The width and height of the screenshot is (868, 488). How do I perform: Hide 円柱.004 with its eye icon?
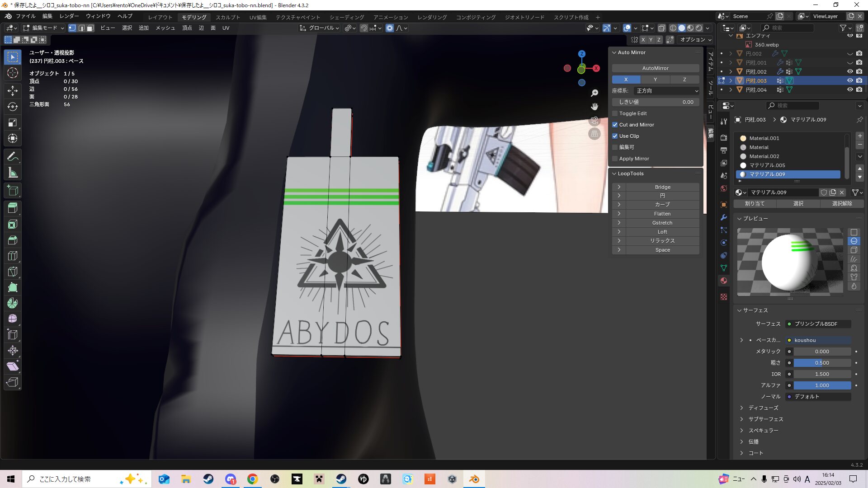(850, 89)
